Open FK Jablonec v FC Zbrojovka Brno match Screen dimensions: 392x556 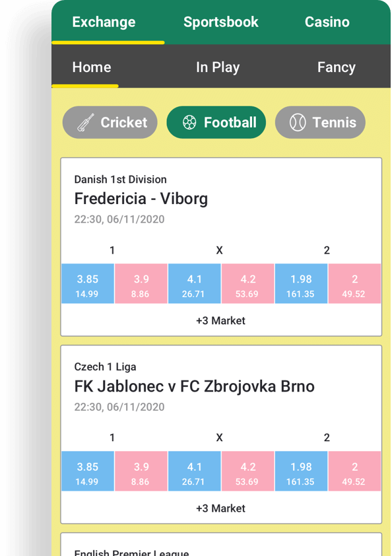pyautogui.click(x=194, y=386)
